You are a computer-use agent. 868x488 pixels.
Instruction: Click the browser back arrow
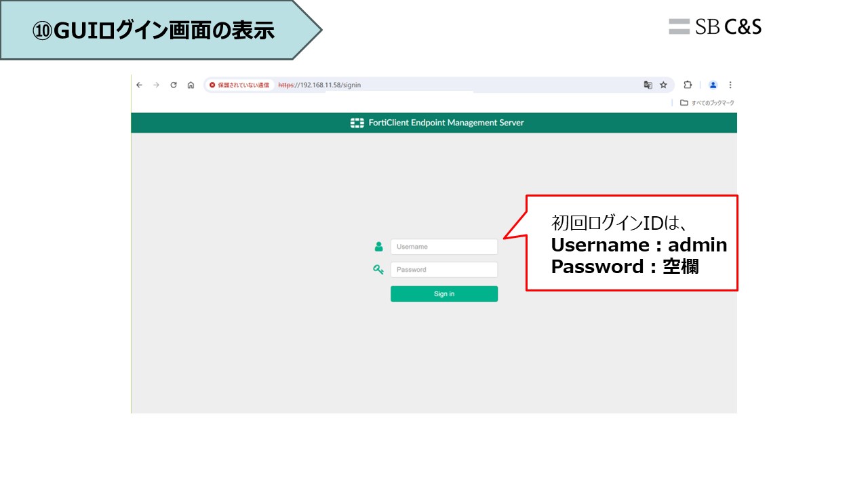pos(139,85)
